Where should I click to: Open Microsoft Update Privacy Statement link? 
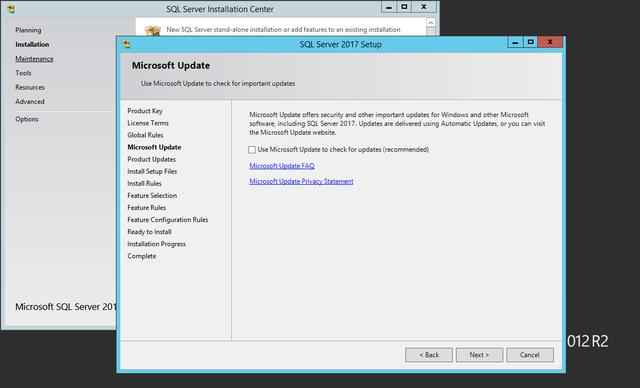click(301, 181)
